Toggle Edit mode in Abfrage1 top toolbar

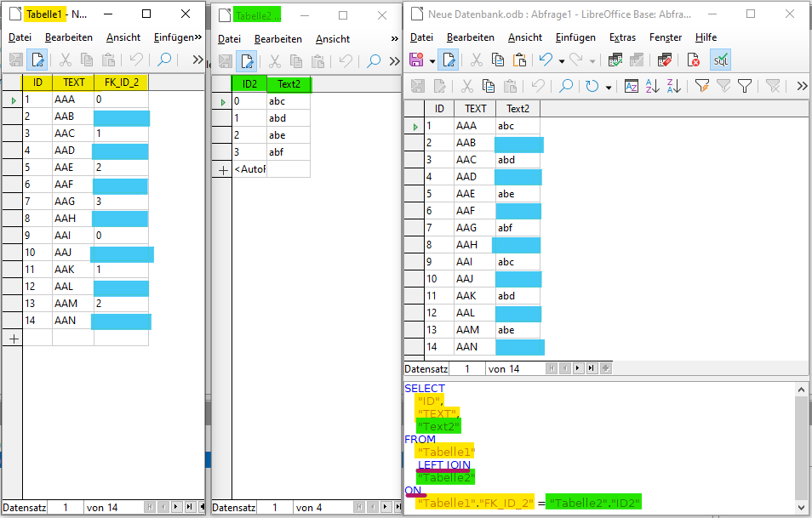tap(449, 60)
